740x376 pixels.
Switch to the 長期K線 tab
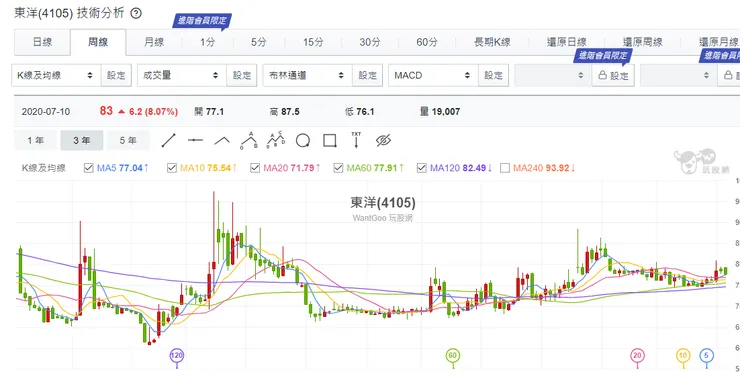tap(492, 42)
